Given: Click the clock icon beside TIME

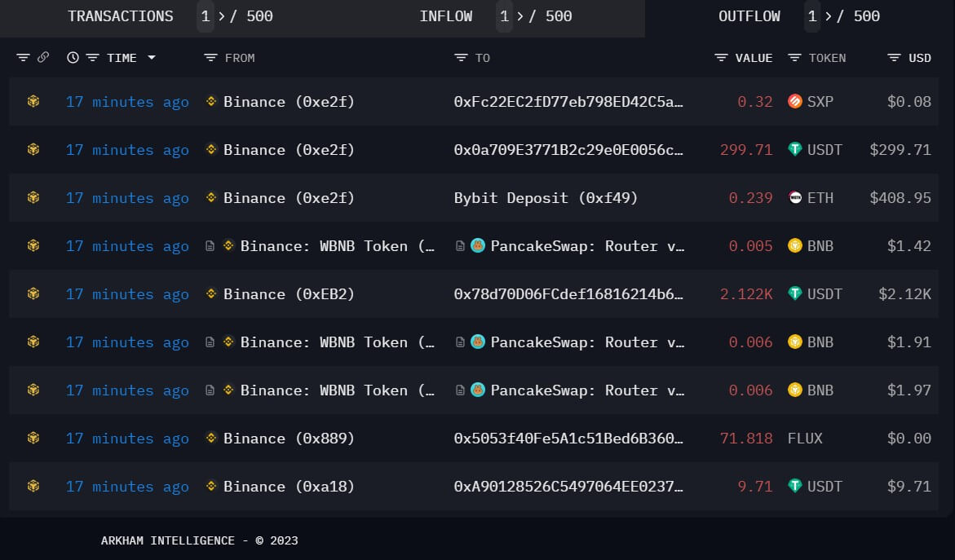Looking at the screenshot, I should pos(73,58).
